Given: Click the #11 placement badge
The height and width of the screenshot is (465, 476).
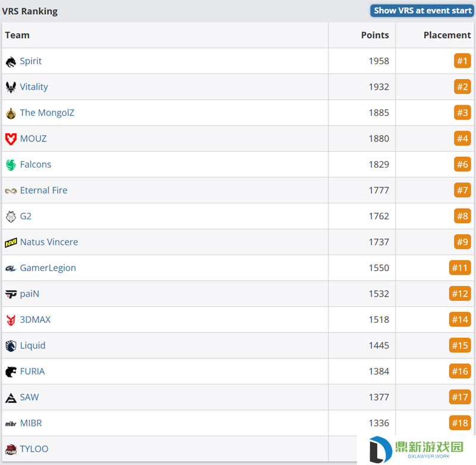Looking at the screenshot, I should click(x=460, y=268).
